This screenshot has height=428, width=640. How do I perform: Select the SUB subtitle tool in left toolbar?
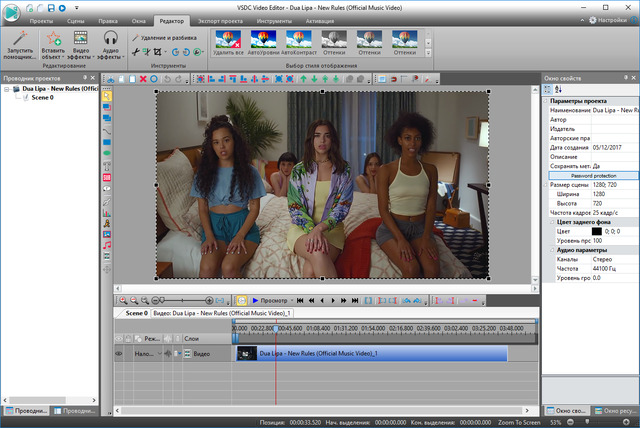107,177
